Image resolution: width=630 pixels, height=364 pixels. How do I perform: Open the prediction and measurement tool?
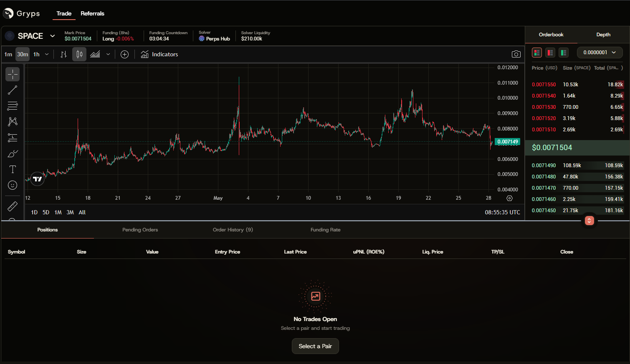click(13, 138)
